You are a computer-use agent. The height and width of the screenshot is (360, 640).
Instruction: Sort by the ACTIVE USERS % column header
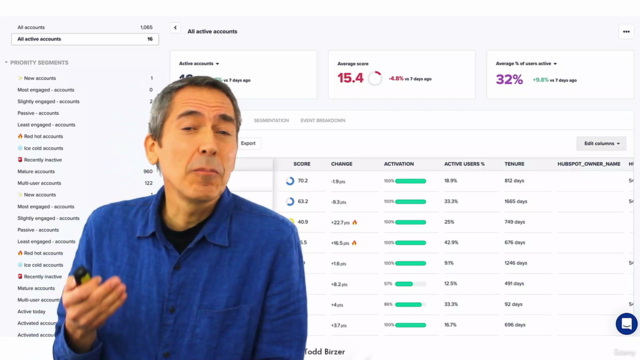[x=464, y=164]
